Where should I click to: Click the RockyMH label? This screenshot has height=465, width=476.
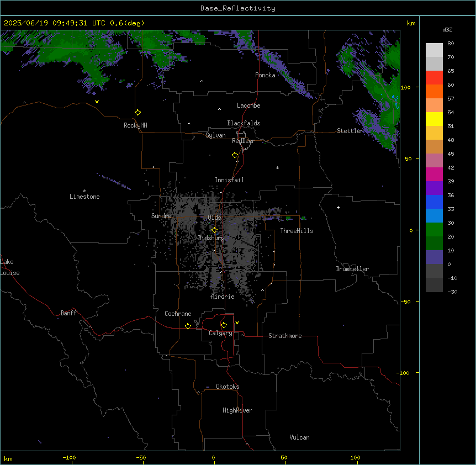coord(135,125)
